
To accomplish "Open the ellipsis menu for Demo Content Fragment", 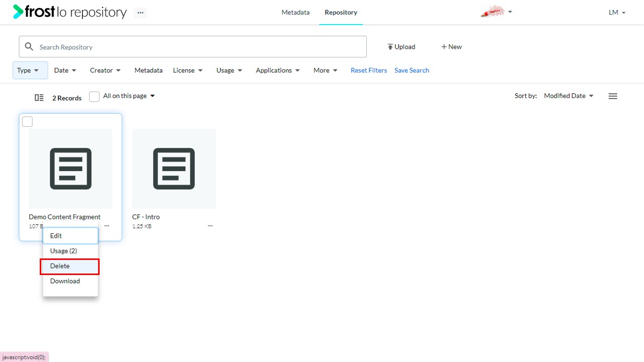I will coord(107,226).
